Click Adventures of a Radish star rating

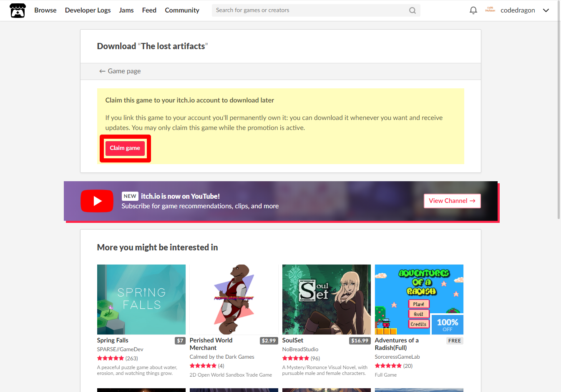coord(388,366)
